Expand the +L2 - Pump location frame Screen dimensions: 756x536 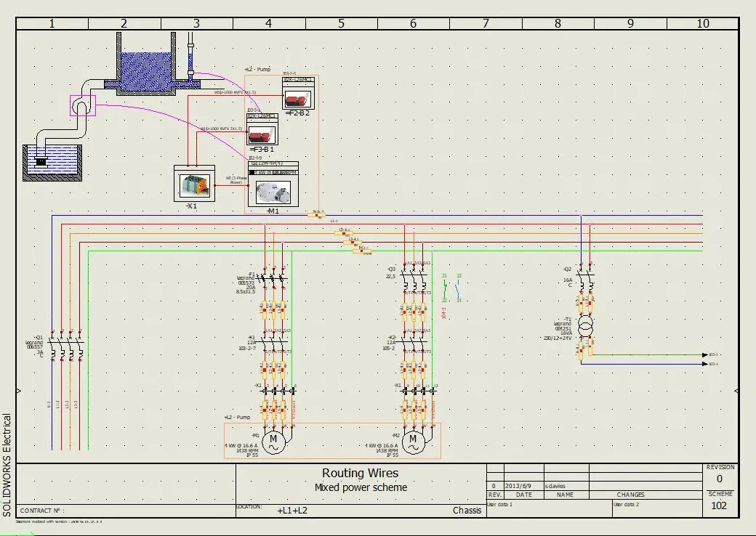238,417
